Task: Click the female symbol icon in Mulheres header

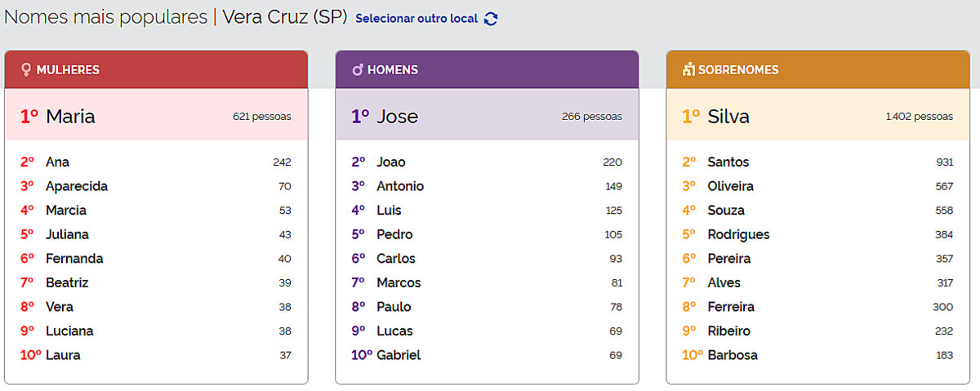Action: coord(26,70)
